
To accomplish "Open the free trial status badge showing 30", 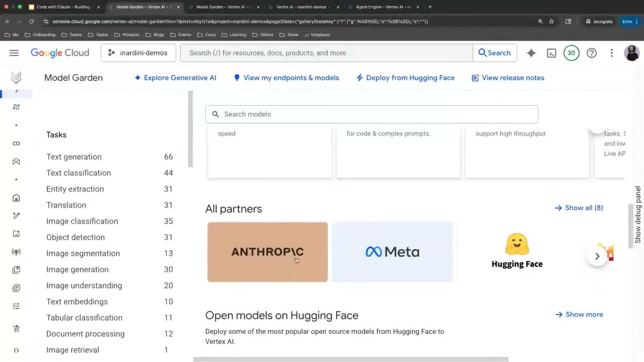I will pyautogui.click(x=571, y=53).
